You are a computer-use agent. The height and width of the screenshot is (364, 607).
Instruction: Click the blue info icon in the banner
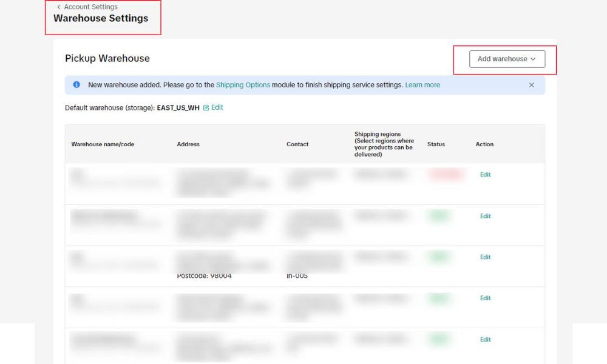tap(76, 85)
